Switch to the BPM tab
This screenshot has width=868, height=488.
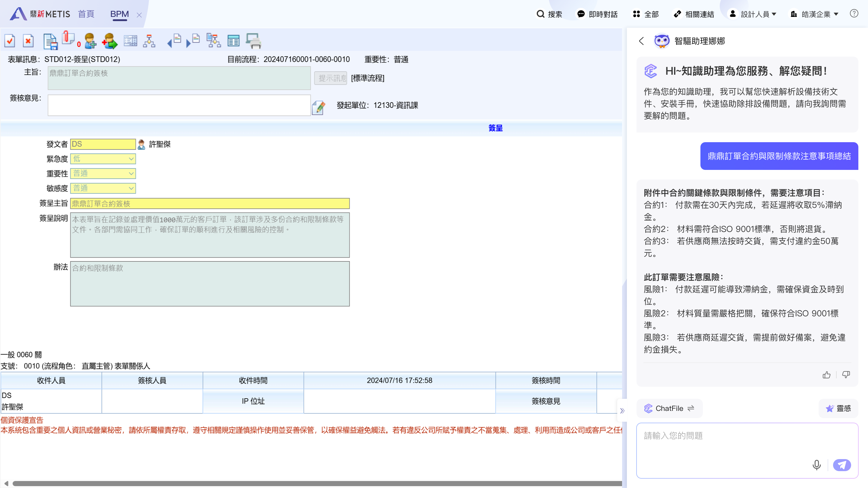tap(120, 14)
